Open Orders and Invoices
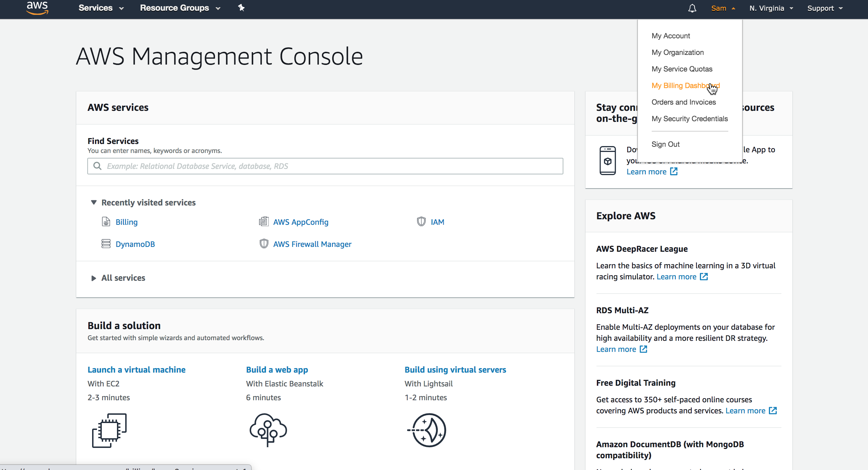 [683, 102]
